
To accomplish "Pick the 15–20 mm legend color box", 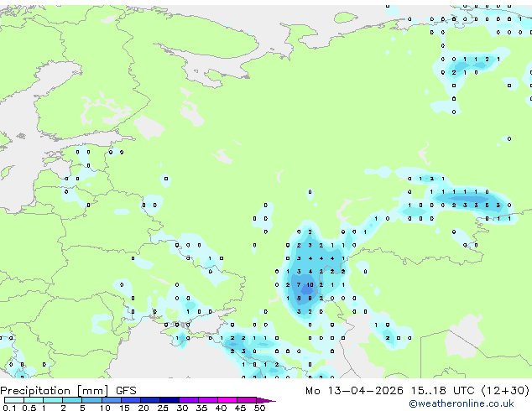I will [131, 400].
